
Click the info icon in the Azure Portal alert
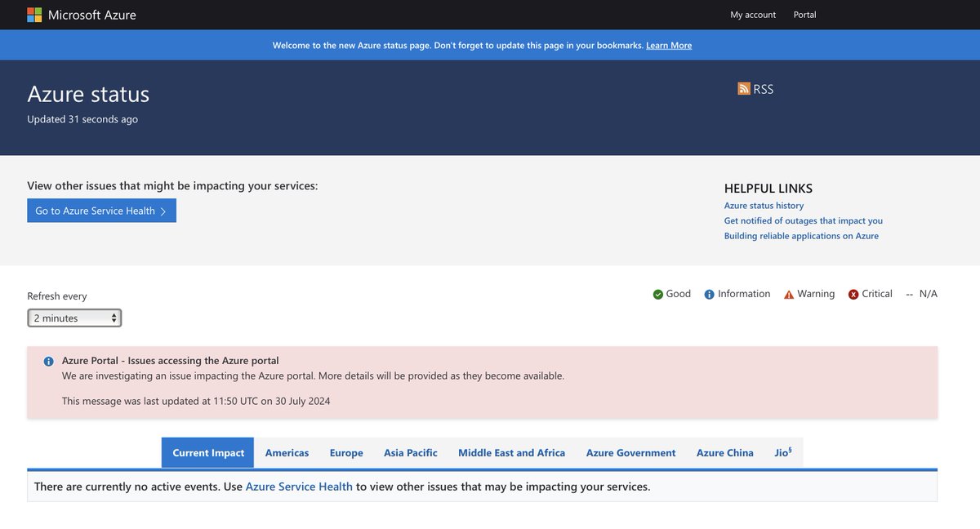[49, 361]
